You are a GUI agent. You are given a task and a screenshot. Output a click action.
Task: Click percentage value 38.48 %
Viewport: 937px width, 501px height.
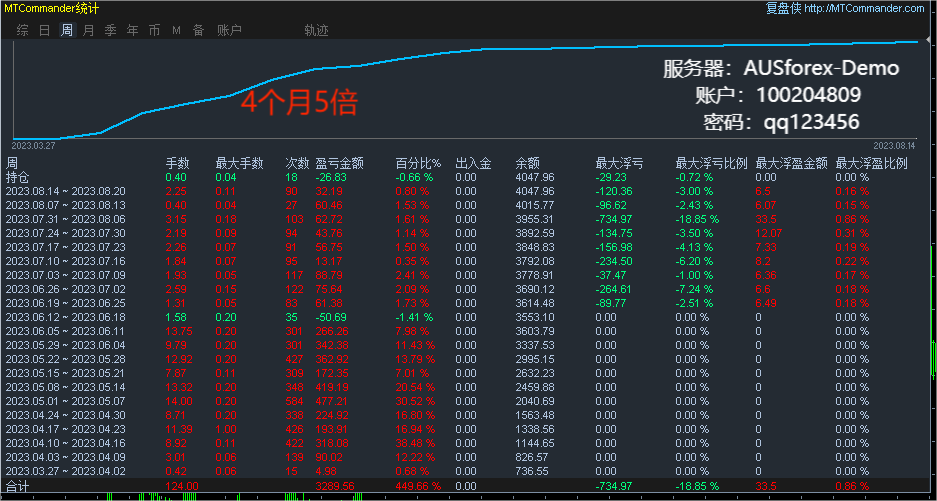(415, 443)
